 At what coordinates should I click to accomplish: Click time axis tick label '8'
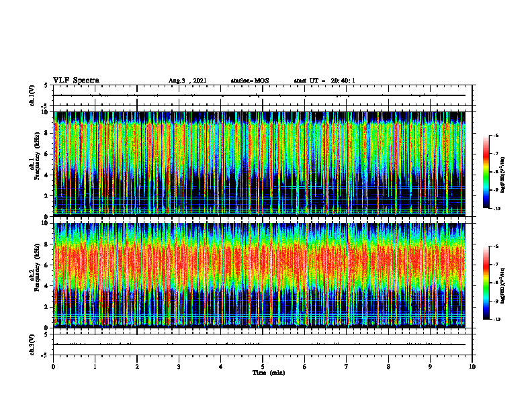(x=388, y=367)
